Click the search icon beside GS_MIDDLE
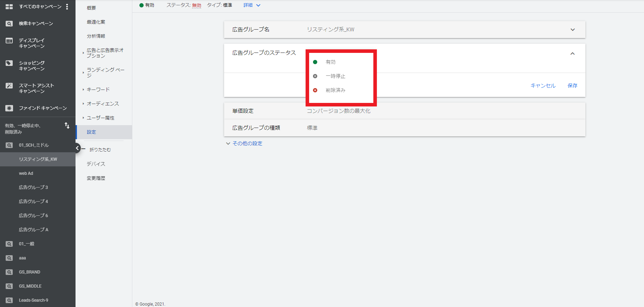This screenshot has height=307, width=644. 9,286
